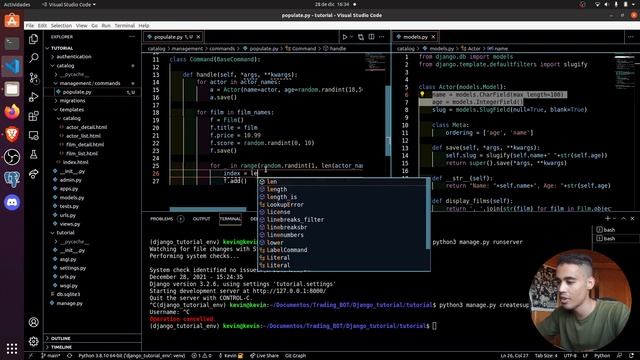Open the File menu
This screenshot has width=640, height=360.
pyautogui.click(x=30, y=25)
